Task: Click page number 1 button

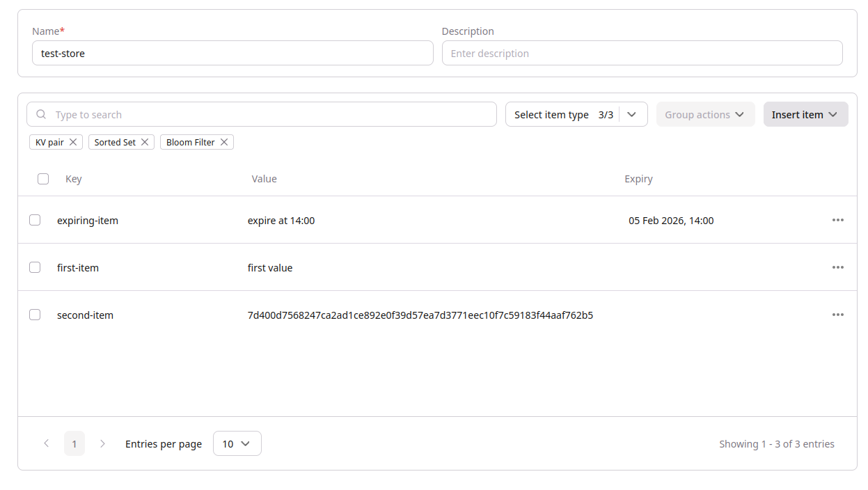Action: point(74,443)
